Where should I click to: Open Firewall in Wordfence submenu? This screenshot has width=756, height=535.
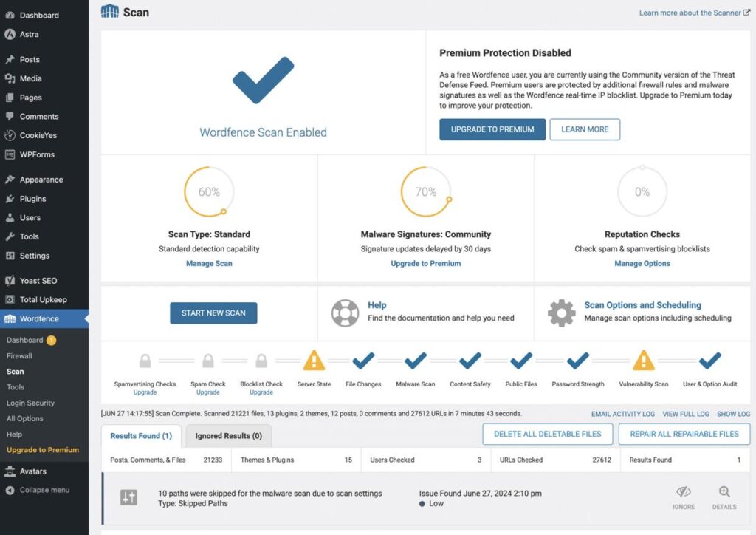(x=19, y=355)
